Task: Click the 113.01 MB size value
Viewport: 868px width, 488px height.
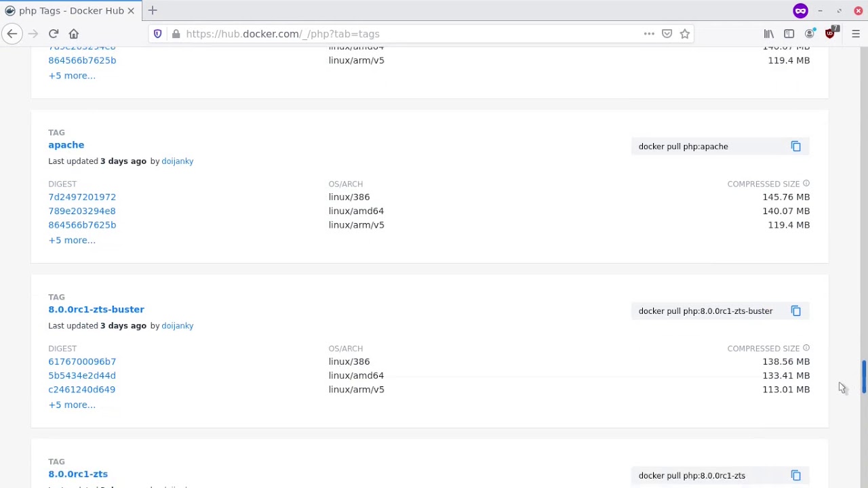Action: (x=786, y=390)
